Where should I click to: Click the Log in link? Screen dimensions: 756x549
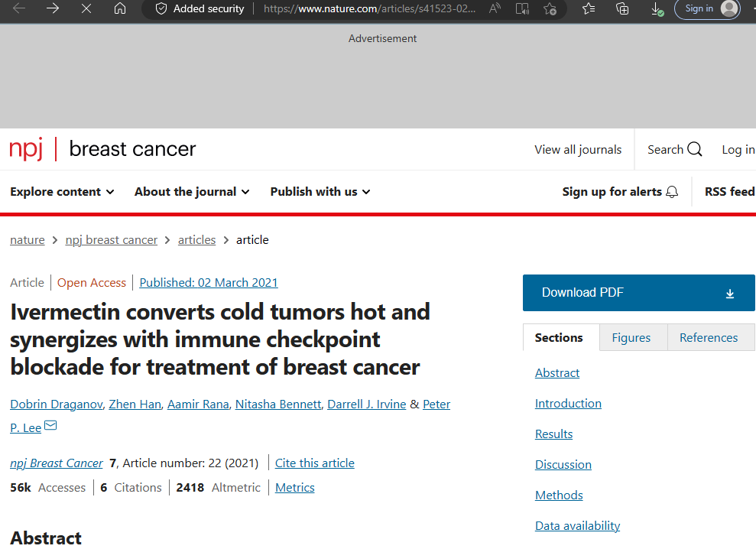coord(738,150)
